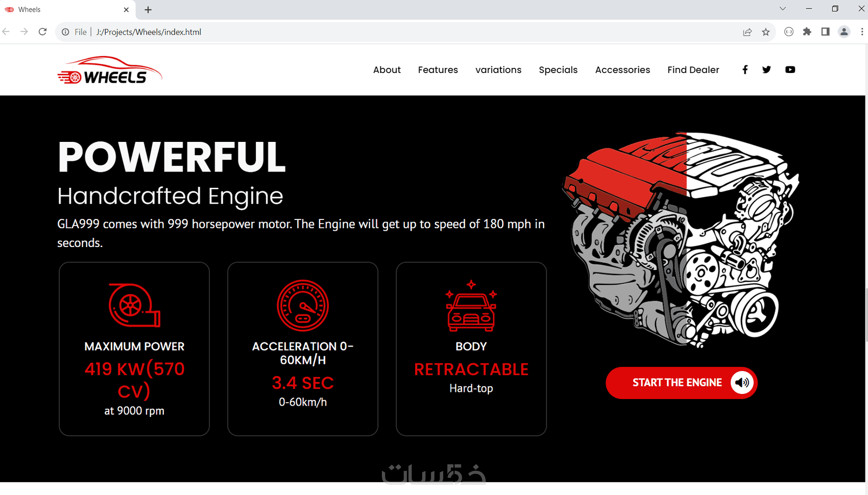Screen dimensions: 868x495
Task: Bookmark this page with star icon
Action: coord(766,32)
